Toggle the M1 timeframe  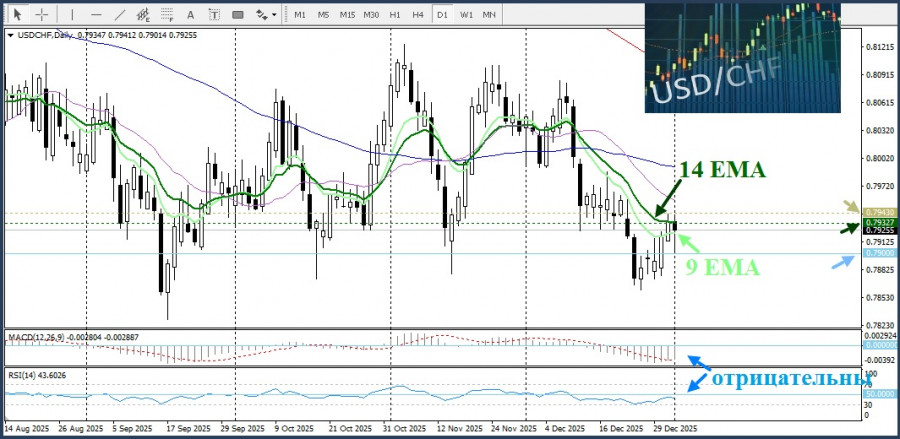(300, 14)
